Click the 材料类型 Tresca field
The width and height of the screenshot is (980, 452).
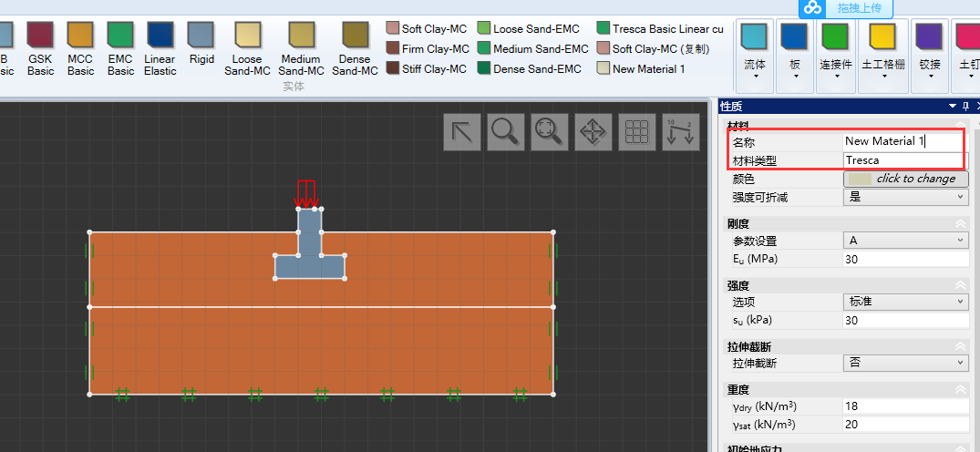pyautogui.click(x=903, y=160)
